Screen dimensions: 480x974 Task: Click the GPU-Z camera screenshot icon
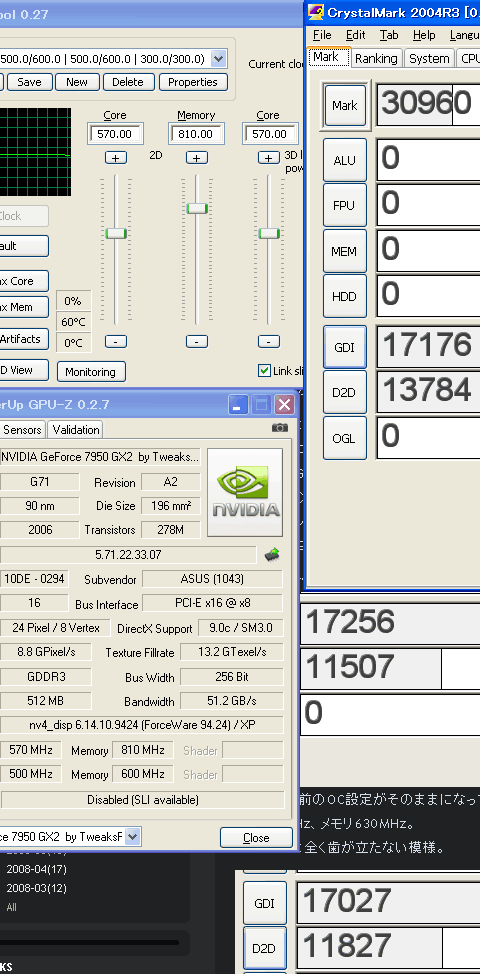[280, 428]
